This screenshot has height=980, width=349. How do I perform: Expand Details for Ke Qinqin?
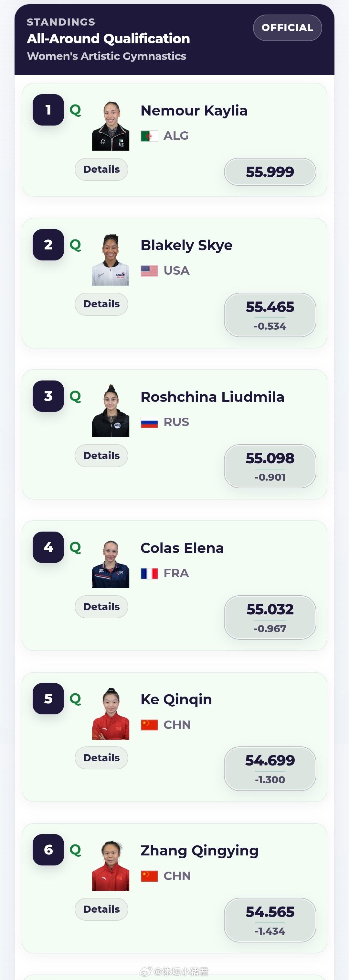(101, 758)
